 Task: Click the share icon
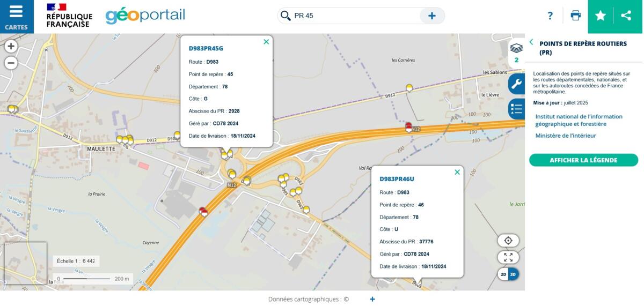pyautogui.click(x=626, y=16)
